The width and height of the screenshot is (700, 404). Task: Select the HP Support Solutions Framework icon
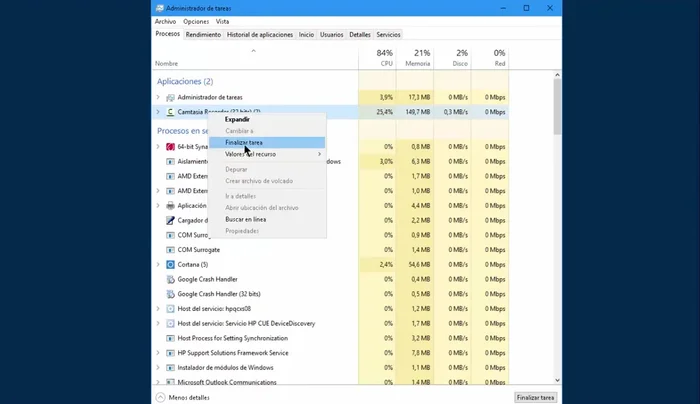[170, 352]
